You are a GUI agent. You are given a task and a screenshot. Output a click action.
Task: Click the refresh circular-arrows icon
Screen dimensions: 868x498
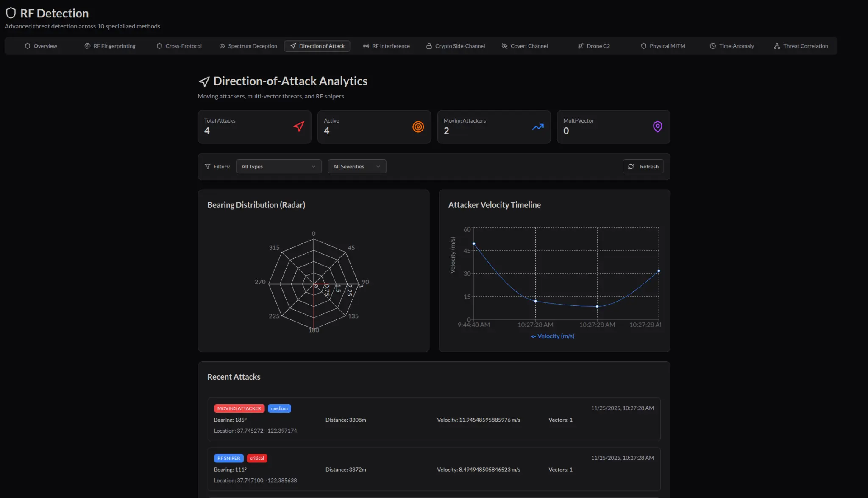pos(631,166)
